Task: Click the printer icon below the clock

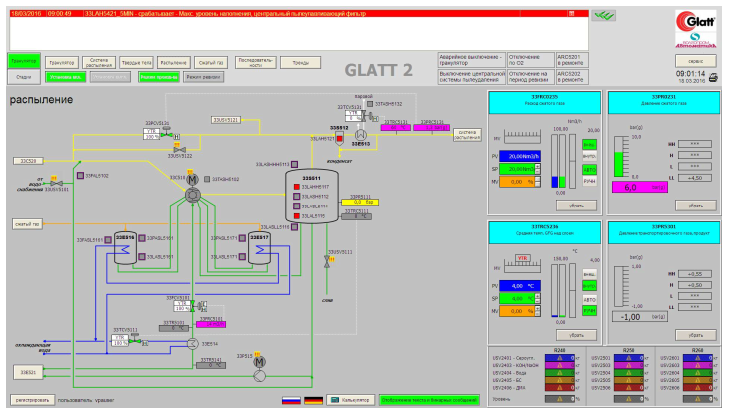Action: coord(713,78)
